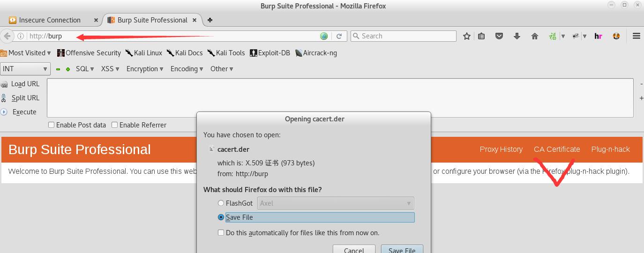Open the new tab plus button
The height and width of the screenshot is (253, 644).
tap(210, 20)
